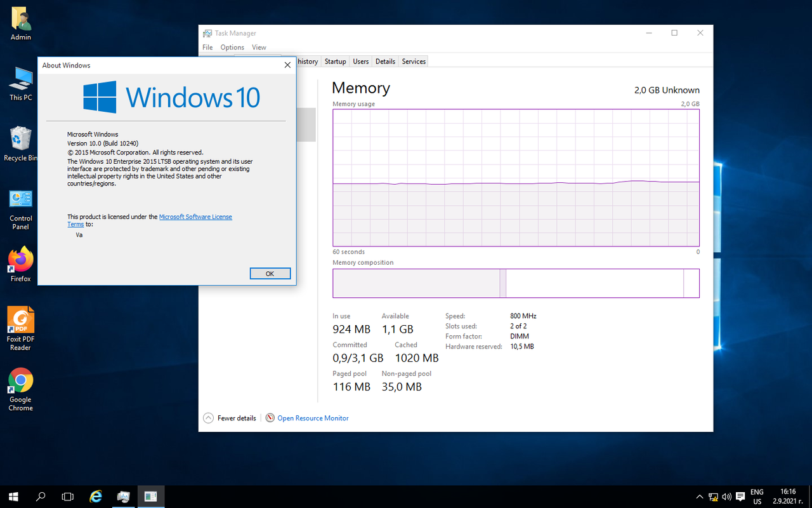Click the Available value '1,1 GB'
The height and width of the screenshot is (508, 812).
pyautogui.click(x=397, y=329)
